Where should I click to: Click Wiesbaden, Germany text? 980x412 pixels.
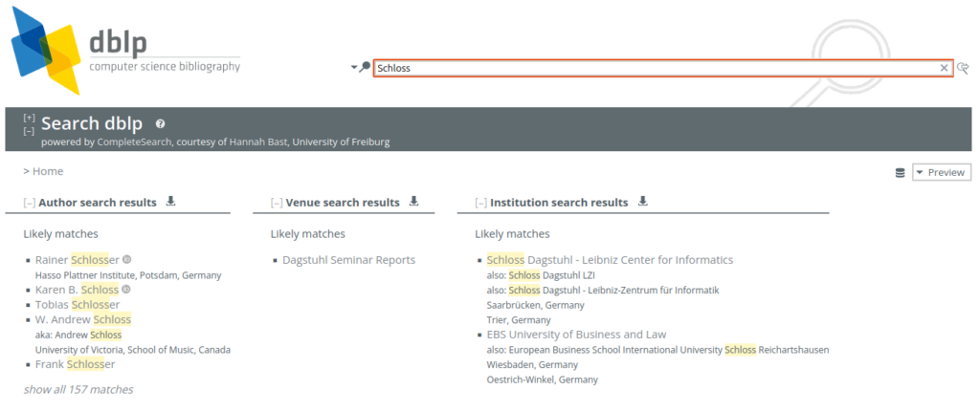pos(532,364)
